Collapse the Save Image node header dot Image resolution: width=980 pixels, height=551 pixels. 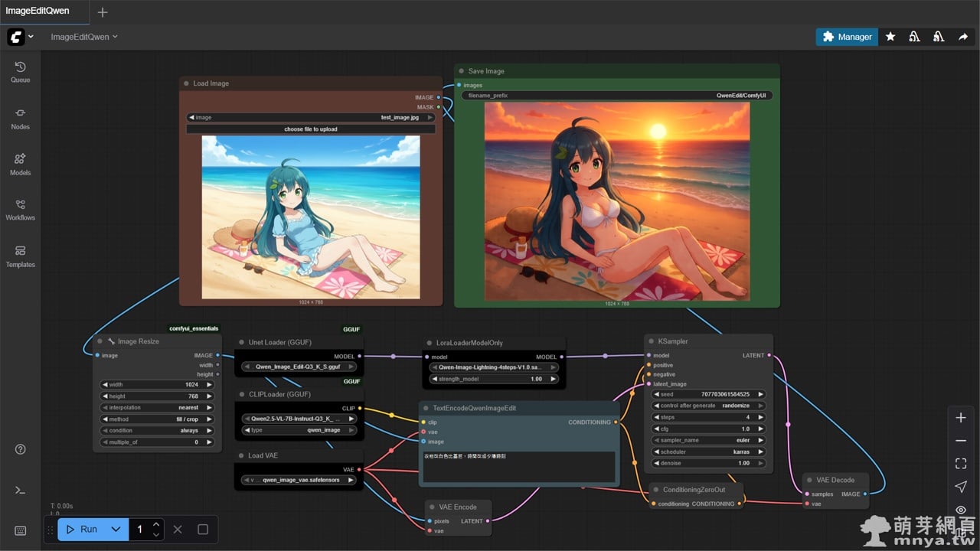[x=462, y=70]
